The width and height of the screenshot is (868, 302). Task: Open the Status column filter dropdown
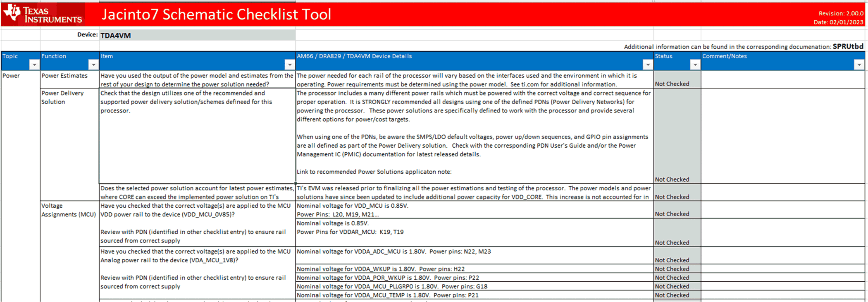[695, 65]
